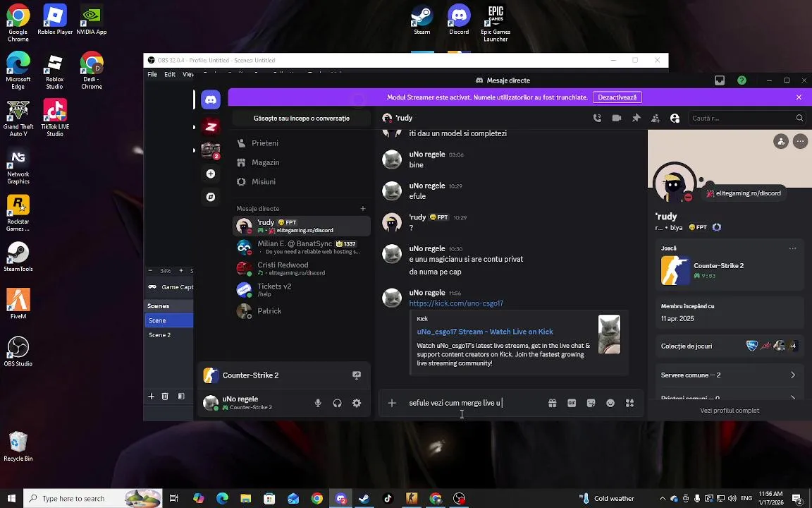The image size is (812, 508).
Task: Open sticker picker
Action: coord(591,403)
